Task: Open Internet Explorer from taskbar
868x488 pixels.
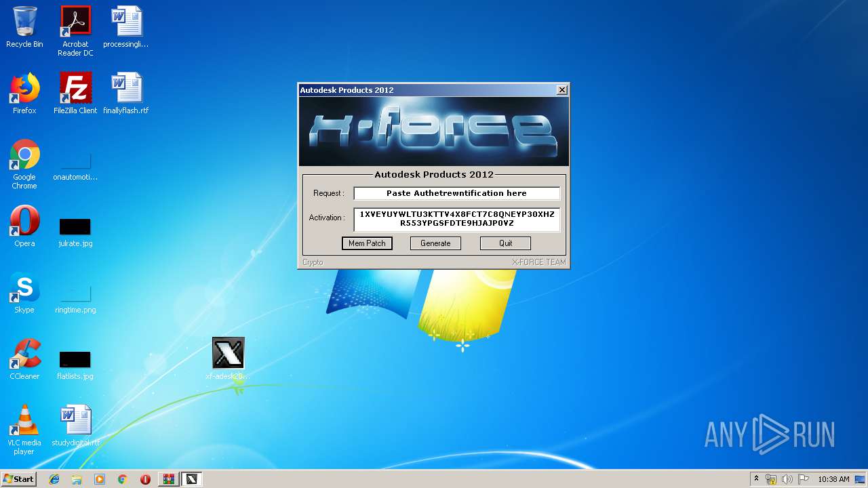Action: coord(54,479)
